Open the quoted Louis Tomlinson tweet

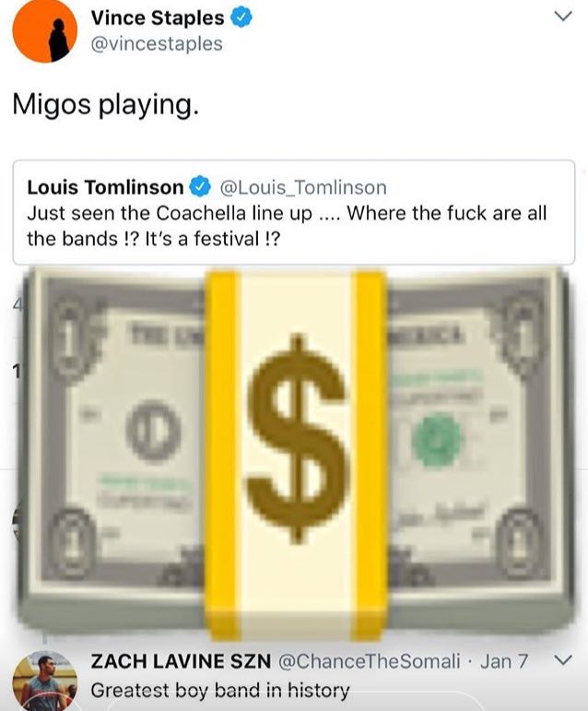294,212
